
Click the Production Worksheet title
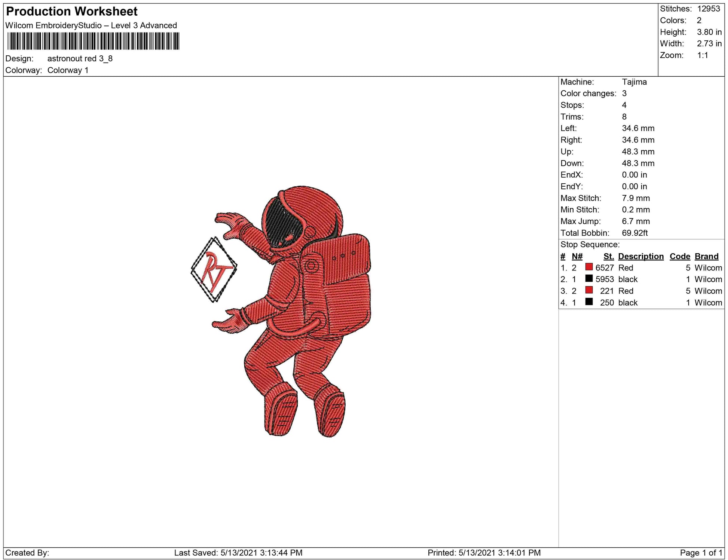(72, 12)
